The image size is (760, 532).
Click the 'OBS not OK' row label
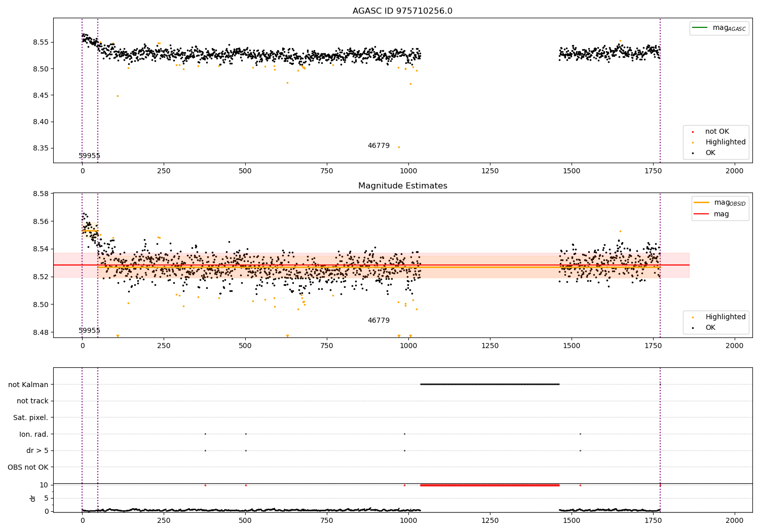[28, 467]
